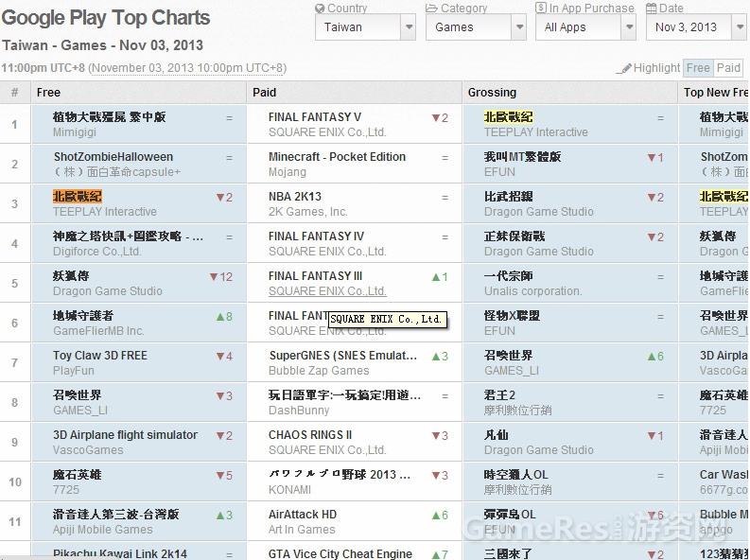The height and width of the screenshot is (560, 750).
Task: Open the In App Purchase dropdown showing All Apps
Action: (x=585, y=26)
